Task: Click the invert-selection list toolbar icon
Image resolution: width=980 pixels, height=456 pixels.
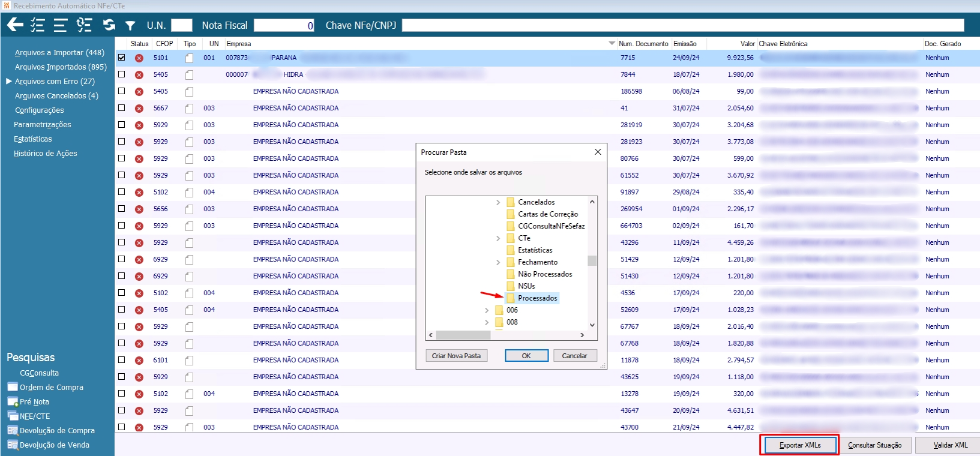Action: pos(84,25)
